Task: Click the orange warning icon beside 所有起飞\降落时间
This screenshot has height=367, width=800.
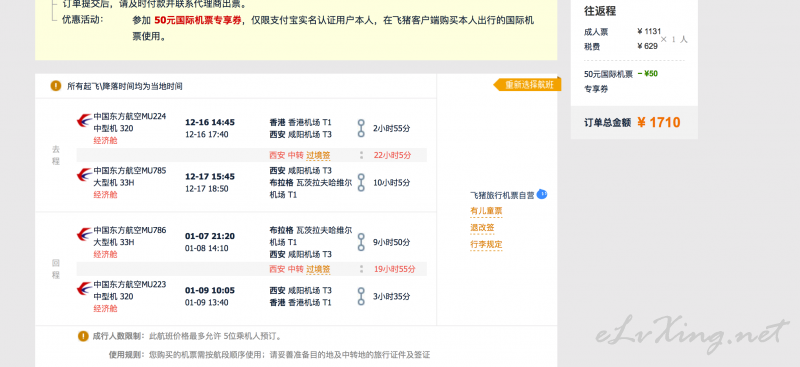Action: click(56, 86)
